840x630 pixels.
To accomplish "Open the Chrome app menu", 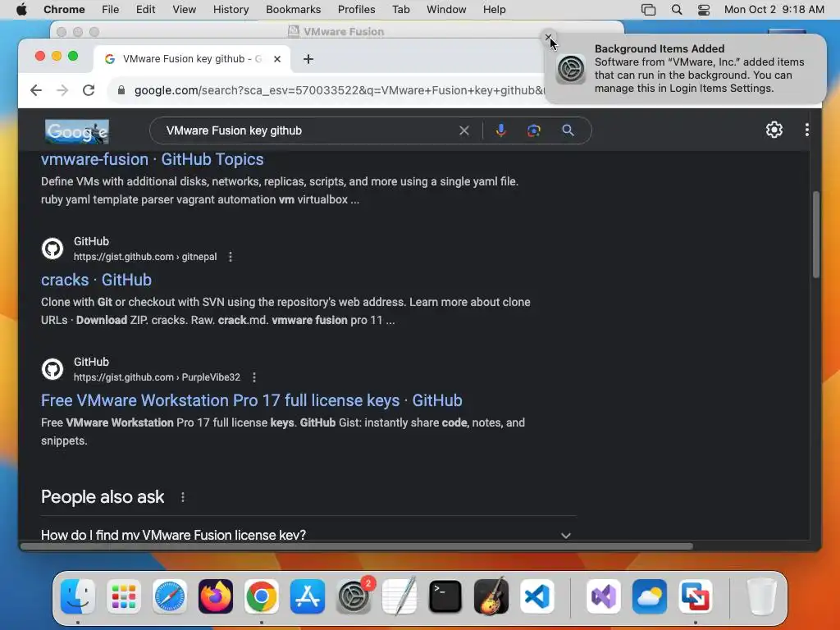I will [x=64, y=10].
